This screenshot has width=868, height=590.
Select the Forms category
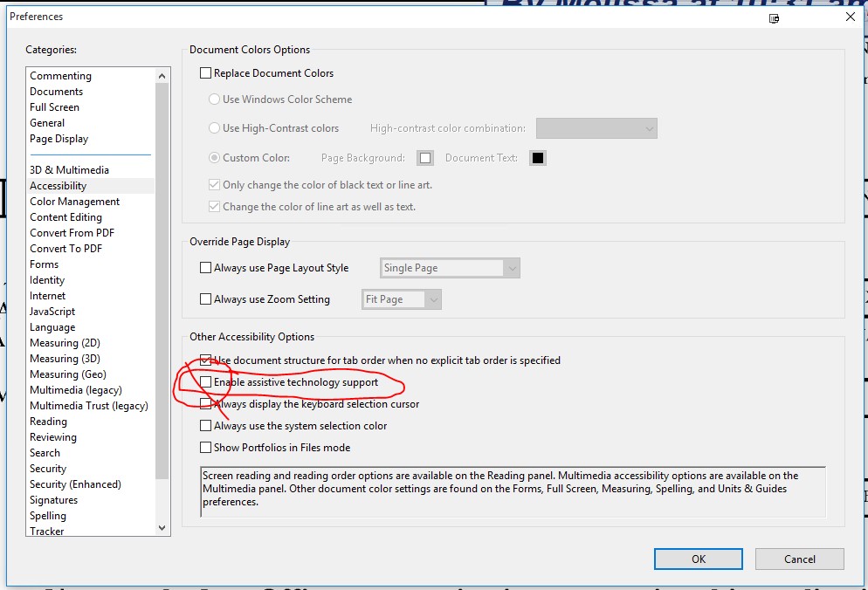[44, 264]
